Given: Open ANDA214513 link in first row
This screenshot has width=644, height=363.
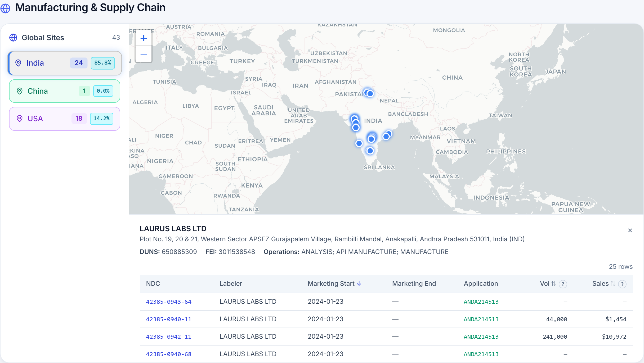Looking at the screenshot, I should point(481,302).
